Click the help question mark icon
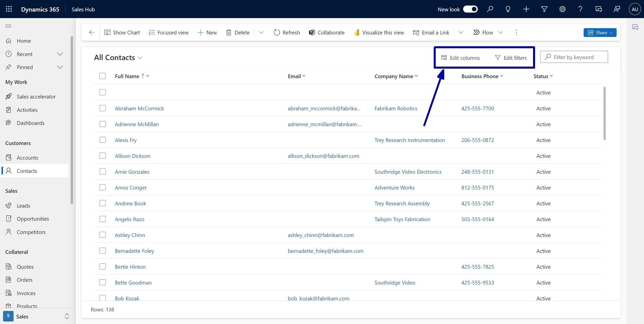 pos(580,9)
